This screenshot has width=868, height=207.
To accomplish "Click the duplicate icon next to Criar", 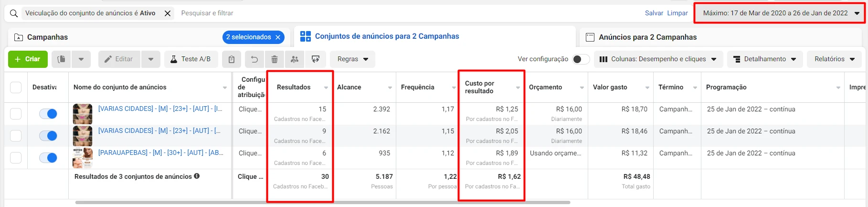I will (x=61, y=59).
